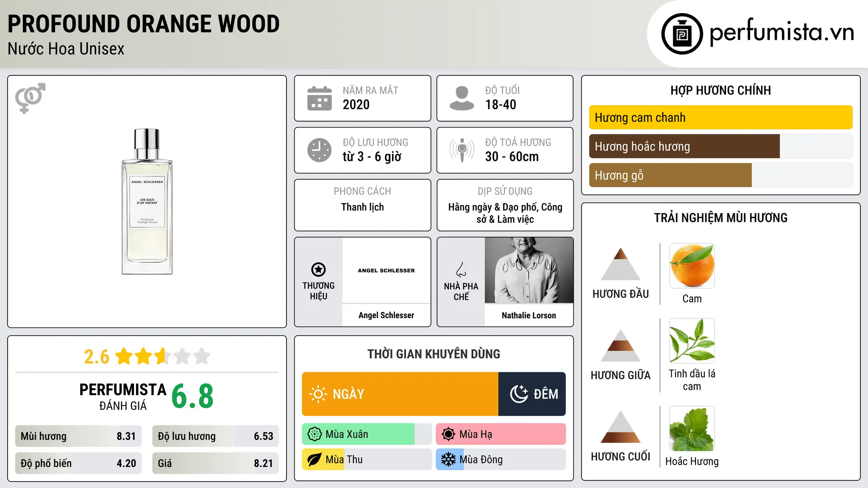The height and width of the screenshot is (488, 868).
Task: Click the DỊP SỬ DỤNG label
Action: [x=505, y=191]
